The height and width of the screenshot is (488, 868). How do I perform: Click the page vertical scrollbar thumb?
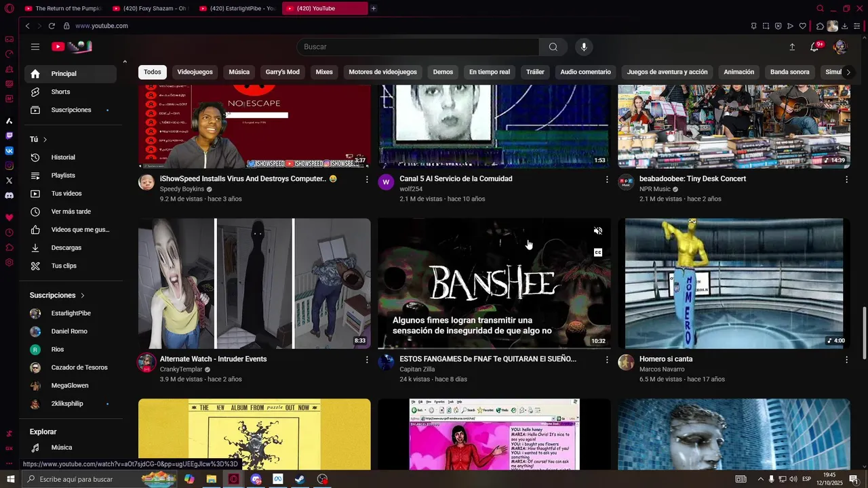pyautogui.click(x=864, y=332)
